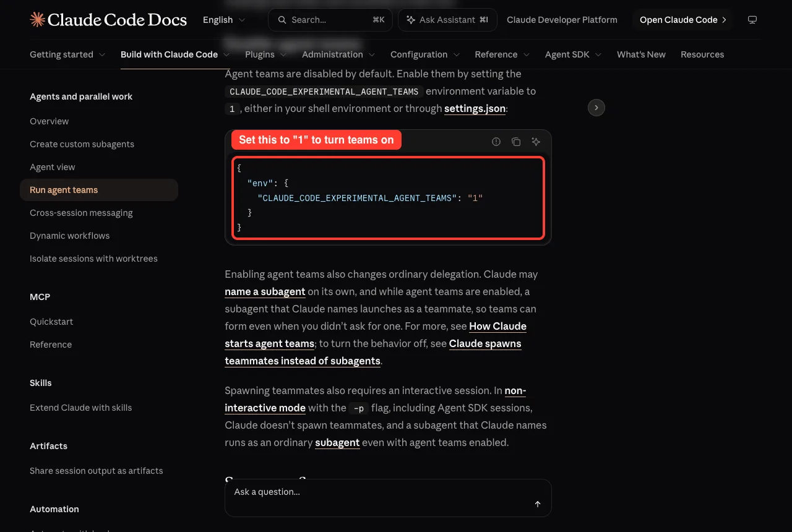Click the Claude Code Docs starburst logo
Image resolution: width=792 pixels, height=532 pixels.
click(37, 20)
